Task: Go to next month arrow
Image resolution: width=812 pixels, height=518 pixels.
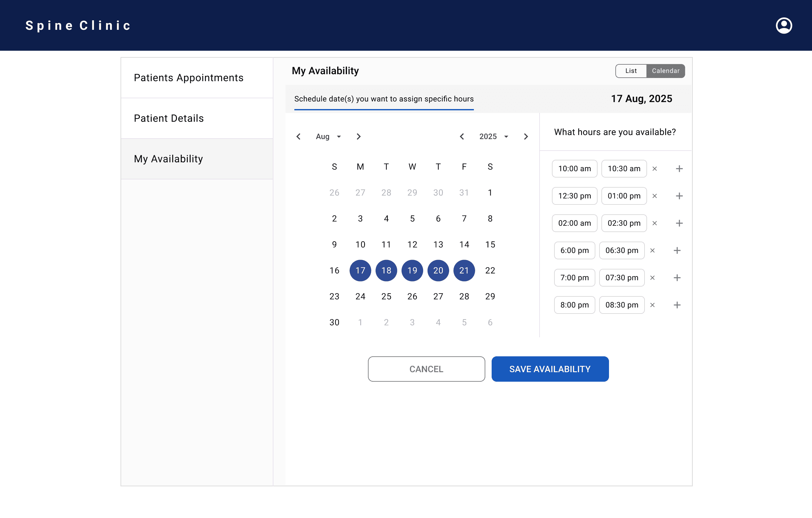Action: 358,137
